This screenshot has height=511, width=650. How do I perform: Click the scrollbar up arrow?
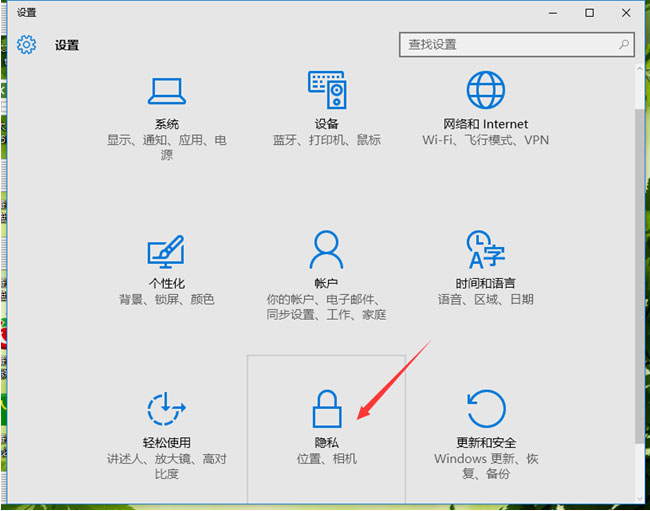pos(640,69)
